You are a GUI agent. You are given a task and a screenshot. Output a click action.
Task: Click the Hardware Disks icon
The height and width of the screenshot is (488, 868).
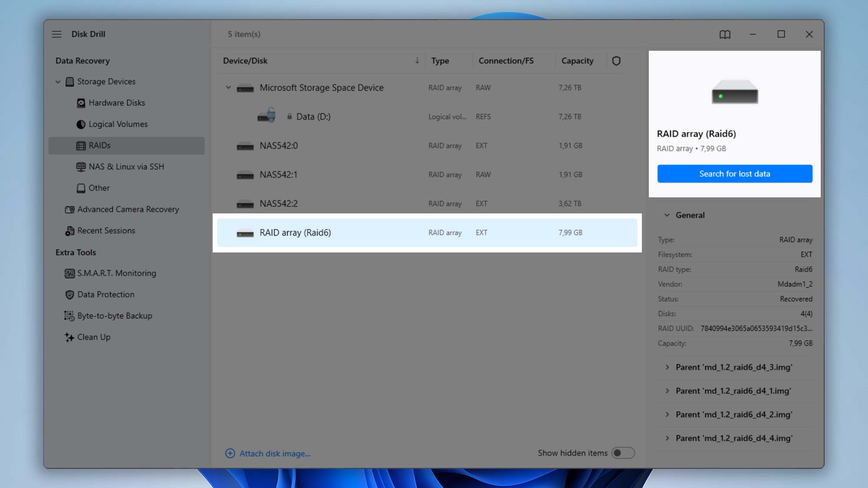pyautogui.click(x=81, y=103)
